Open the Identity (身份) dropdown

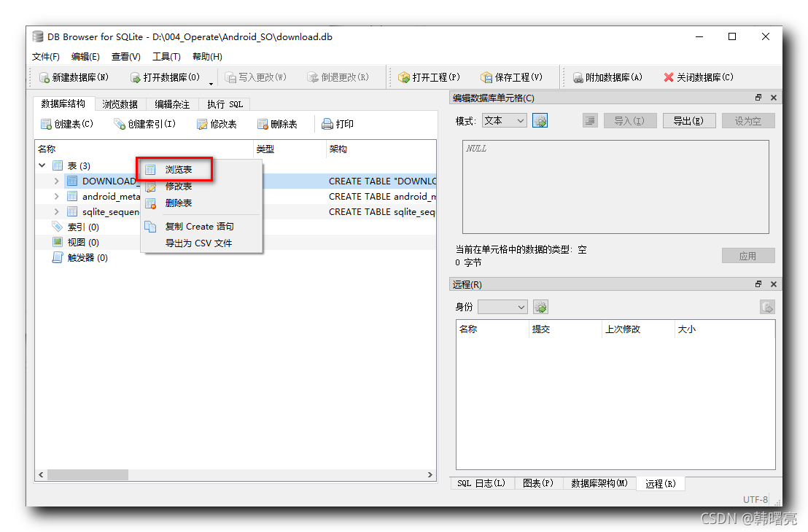(x=502, y=307)
